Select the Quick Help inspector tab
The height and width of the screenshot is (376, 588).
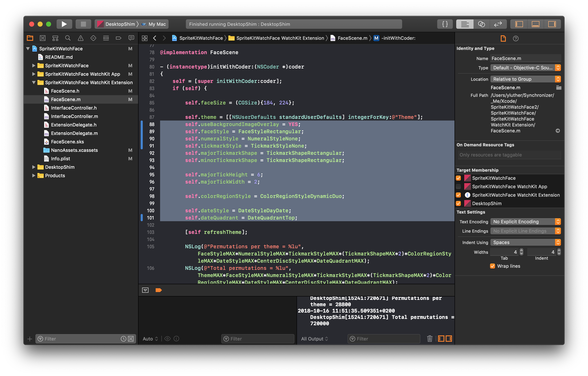point(516,38)
